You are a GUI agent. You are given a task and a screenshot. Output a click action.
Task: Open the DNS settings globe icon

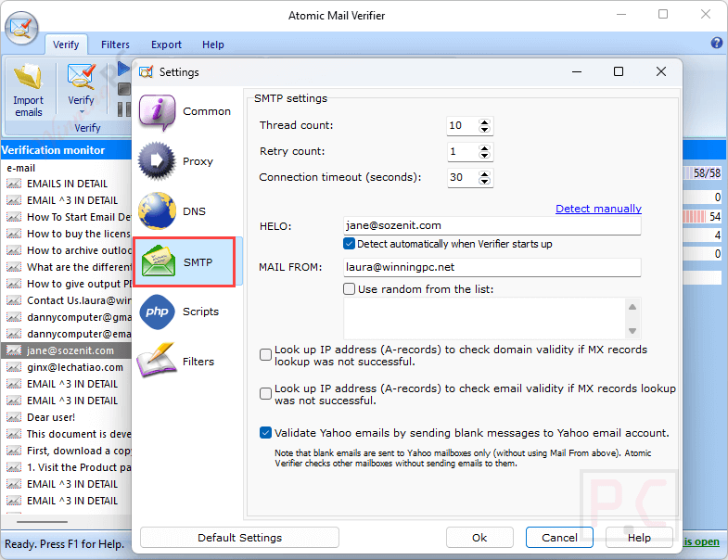coord(158,210)
